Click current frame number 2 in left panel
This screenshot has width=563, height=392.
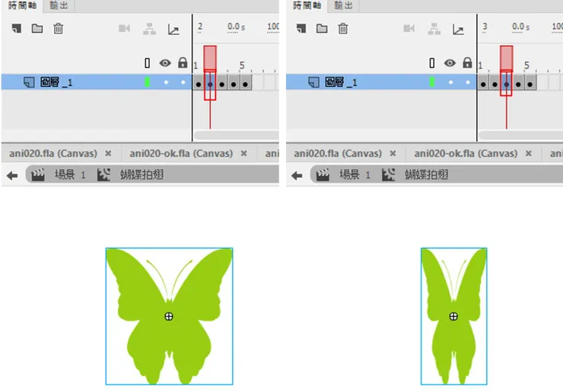[x=200, y=27]
